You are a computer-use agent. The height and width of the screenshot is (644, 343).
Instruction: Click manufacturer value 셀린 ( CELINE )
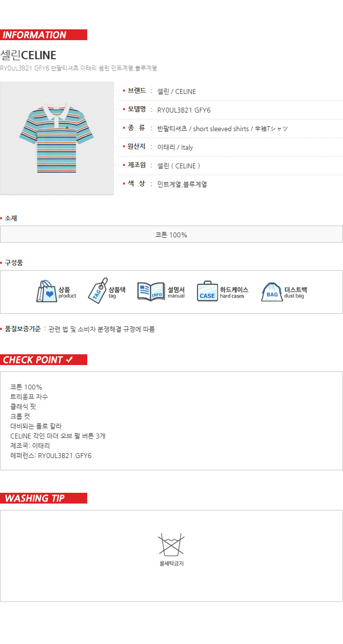(179, 166)
